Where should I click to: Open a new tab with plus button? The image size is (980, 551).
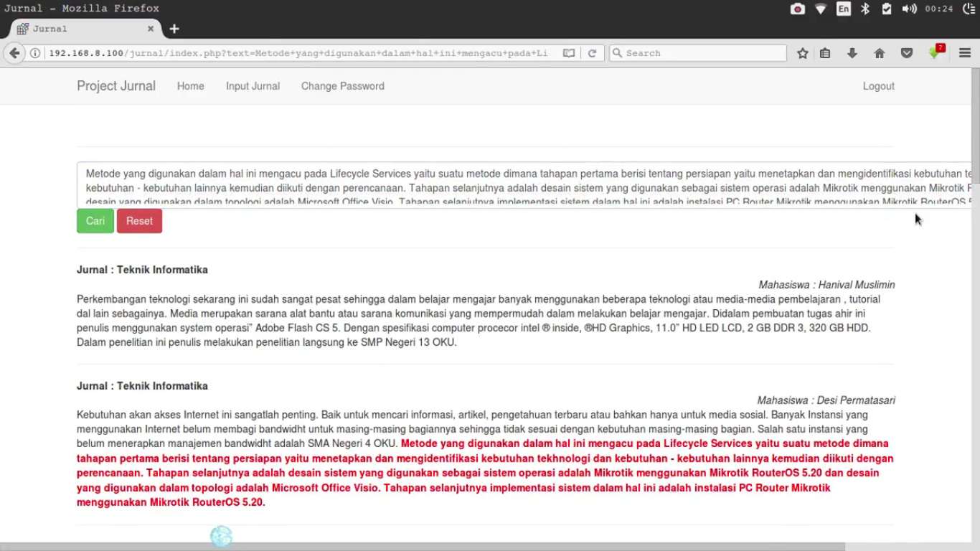[x=174, y=29]
